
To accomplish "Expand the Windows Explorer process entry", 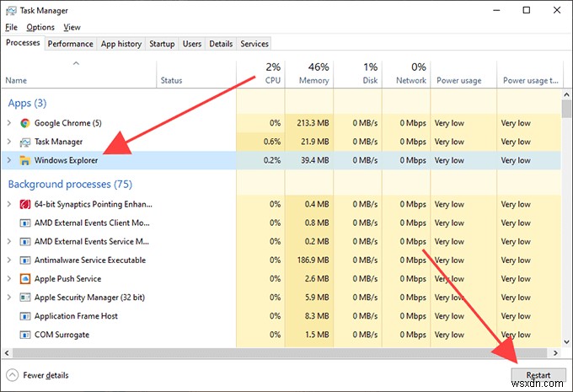I will pos(9,160).
